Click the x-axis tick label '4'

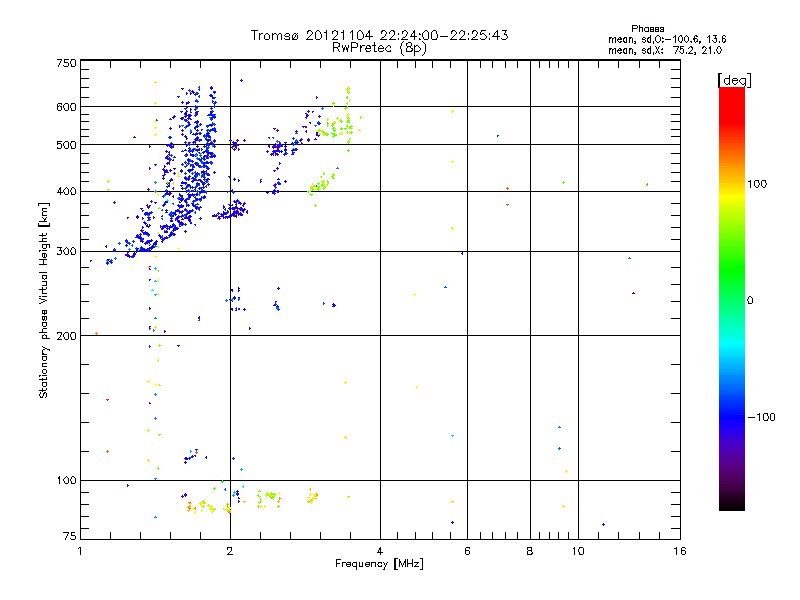point(380,551)
